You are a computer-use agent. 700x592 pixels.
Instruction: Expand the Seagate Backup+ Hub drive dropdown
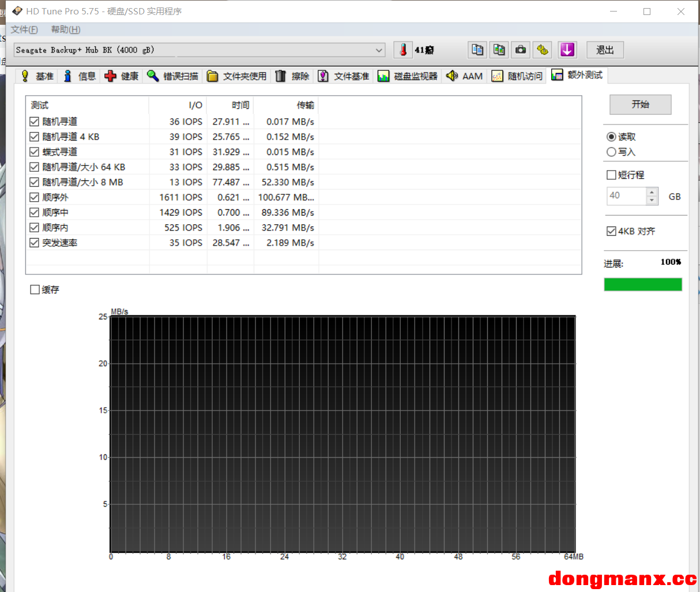(379, 50)
